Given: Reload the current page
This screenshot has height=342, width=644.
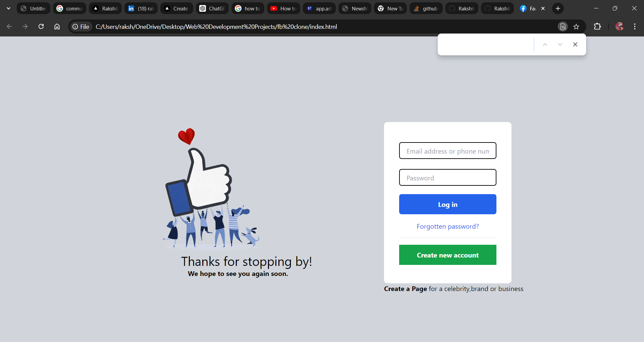Looking at the screenshot, I should pos(41,26).
